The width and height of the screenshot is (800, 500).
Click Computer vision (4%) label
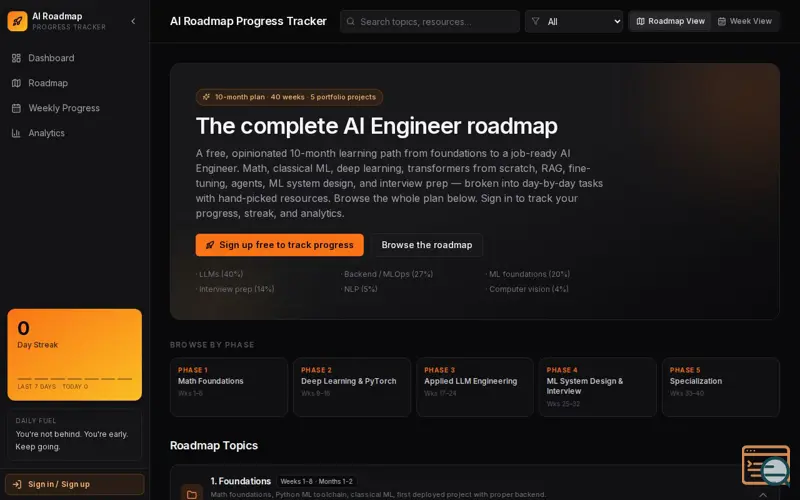[x=528, y=289]
